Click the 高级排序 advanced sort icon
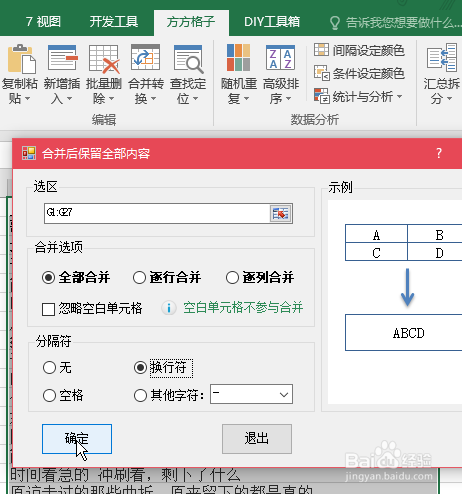This screenshot has width=462, height=494. coord(280,57)
